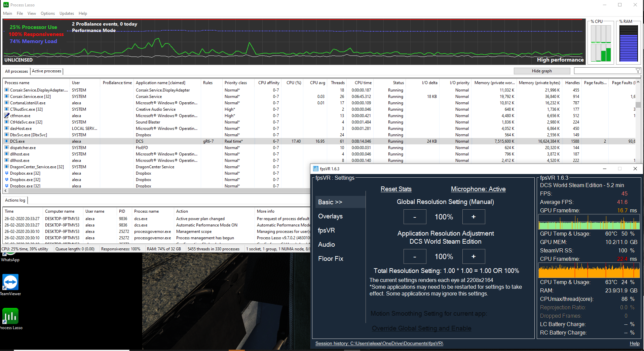The image size is (644, 351).
Task: Click the filter funnel icon
Action: pyautogui.click(x=638, y=71)
